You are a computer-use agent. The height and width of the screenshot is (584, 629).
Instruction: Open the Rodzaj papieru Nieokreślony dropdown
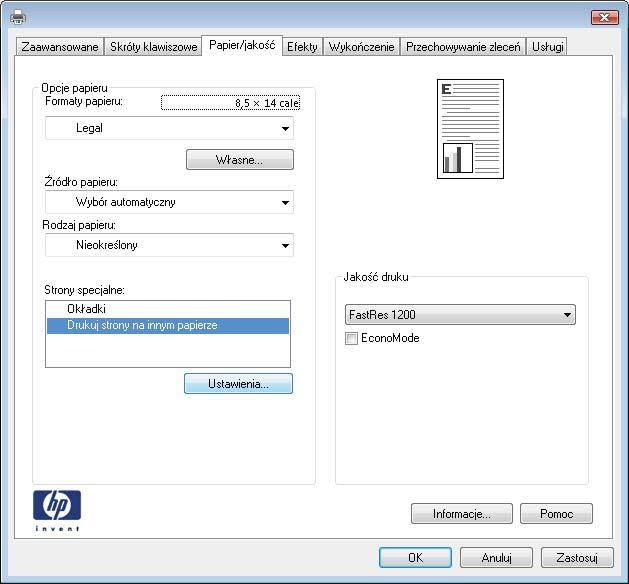[x=169, y=245]
